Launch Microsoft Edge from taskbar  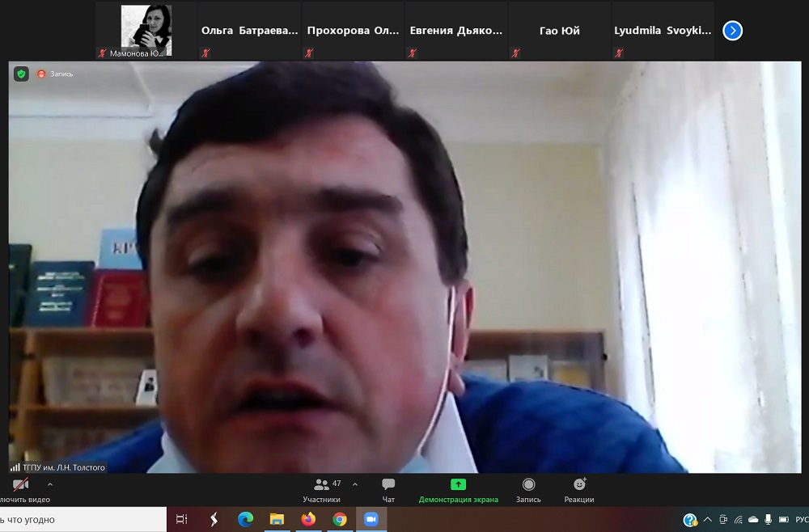point(245,520)
